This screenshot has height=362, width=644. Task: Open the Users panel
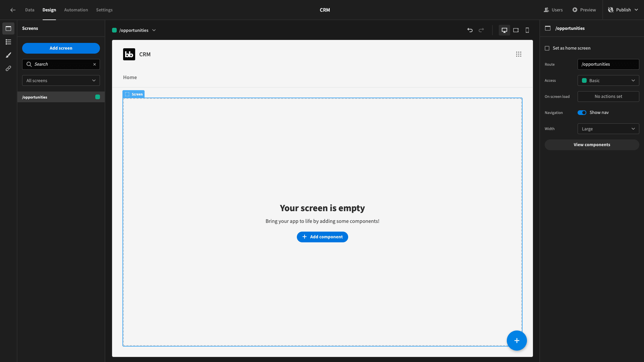pyautogui.click(x=553, y=10)
